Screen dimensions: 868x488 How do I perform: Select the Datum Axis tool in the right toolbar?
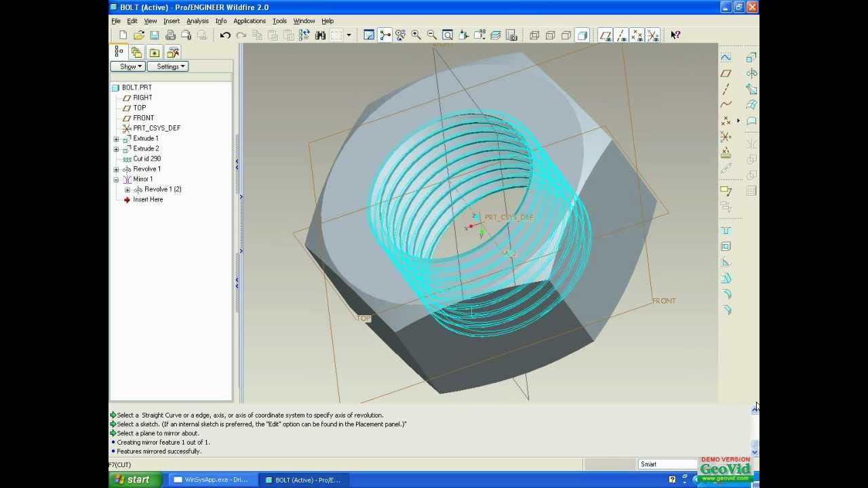pyautogui.click(x=726, y=89)
